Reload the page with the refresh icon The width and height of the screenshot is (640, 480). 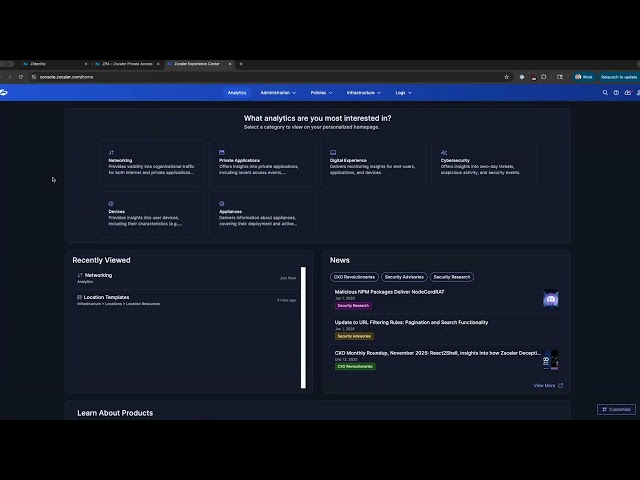pos(21,77)
